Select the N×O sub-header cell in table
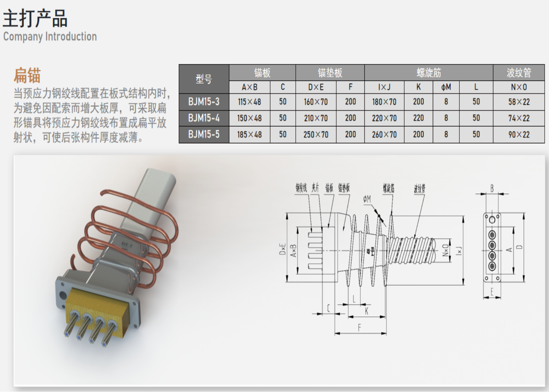The height and width of the screenshot is (392, 549). click(519, 87)
